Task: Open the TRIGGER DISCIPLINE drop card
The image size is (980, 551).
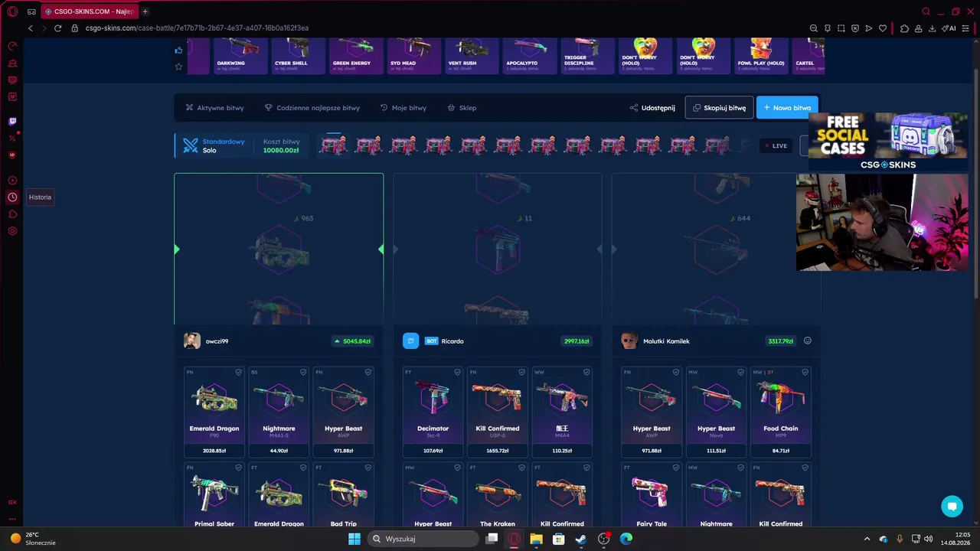Action: (x=588, y=56)
